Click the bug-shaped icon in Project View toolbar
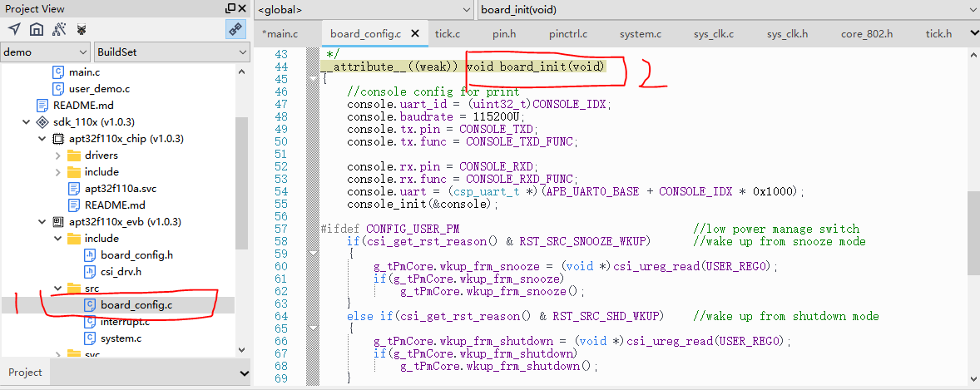 point(82,29)
